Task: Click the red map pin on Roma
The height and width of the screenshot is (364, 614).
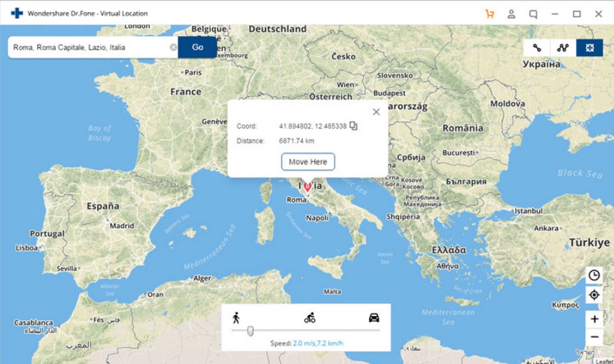Action: point(308,187)
